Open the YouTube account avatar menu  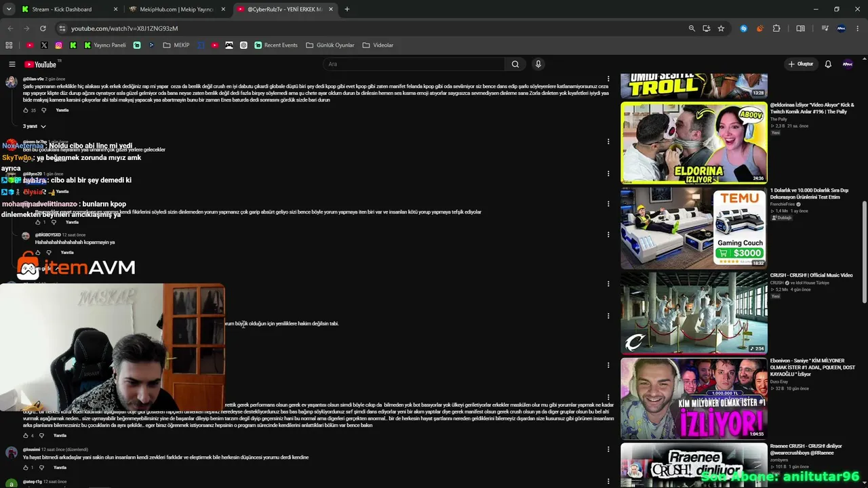(848, 64)
